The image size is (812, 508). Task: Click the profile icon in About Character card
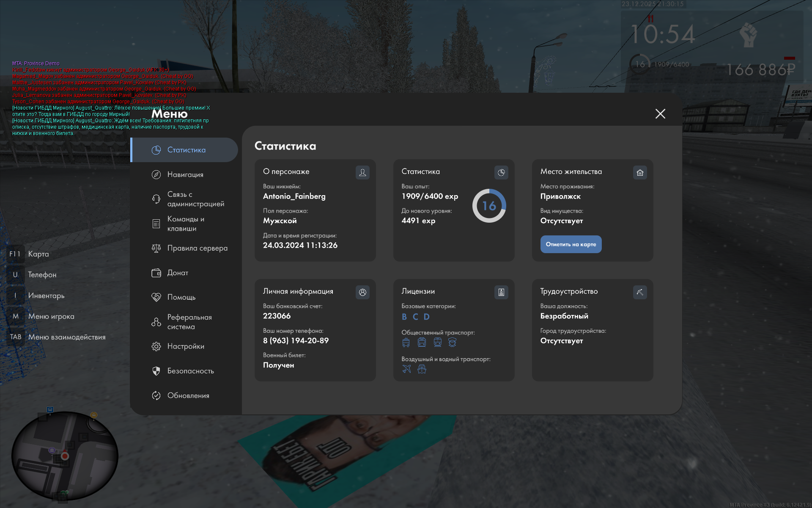click(362, 172)
